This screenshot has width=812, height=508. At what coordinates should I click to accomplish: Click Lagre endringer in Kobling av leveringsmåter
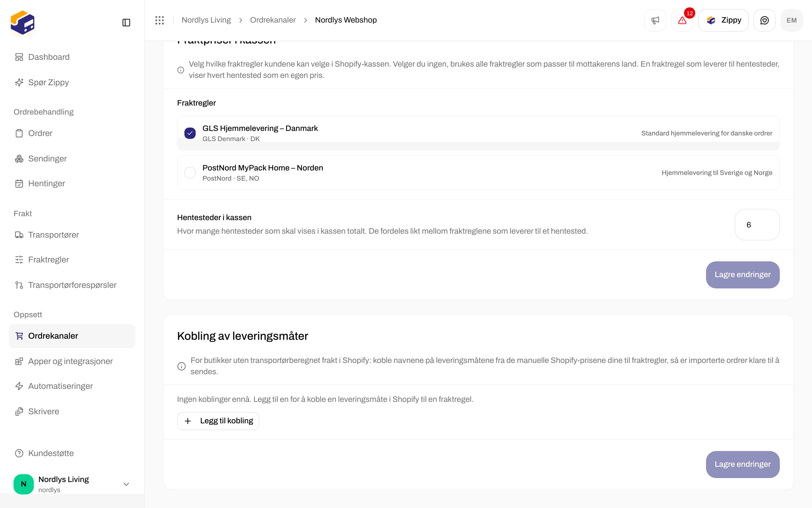743,464
